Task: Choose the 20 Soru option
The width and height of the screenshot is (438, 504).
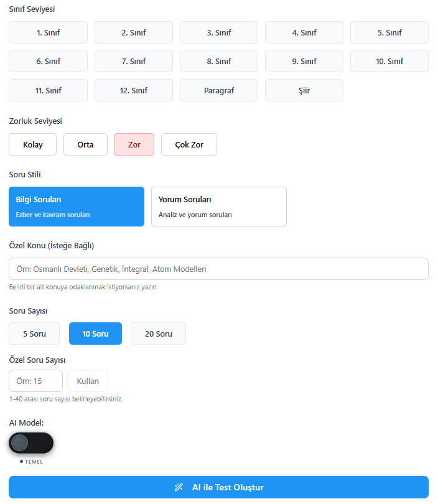Action: pyautogui.click(x=158, y=334)
